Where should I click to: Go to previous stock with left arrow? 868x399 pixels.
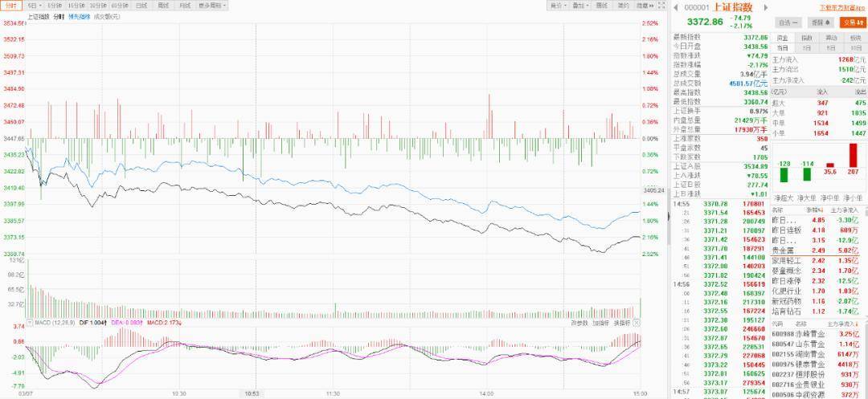point(677,8)
